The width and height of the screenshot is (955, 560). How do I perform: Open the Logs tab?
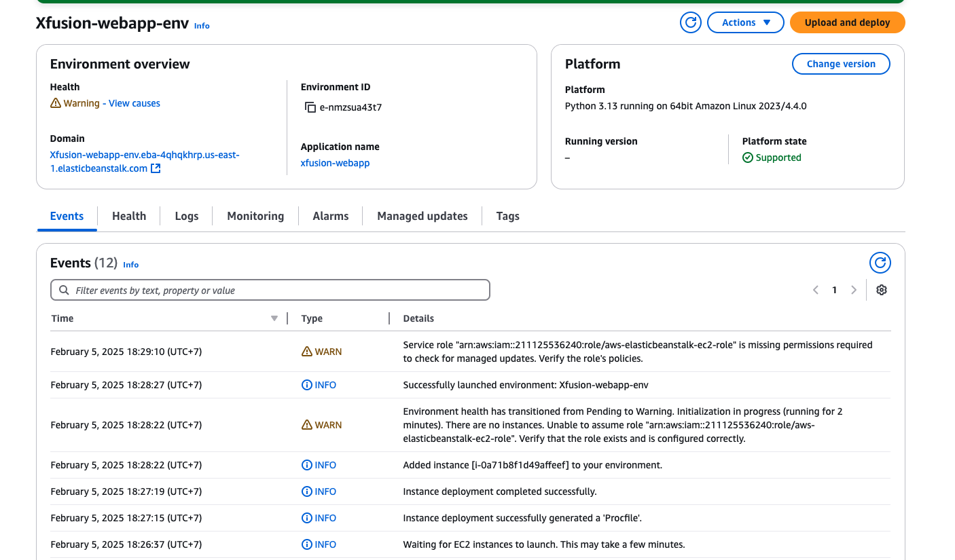pyautogui.click(x=187, y=216)
